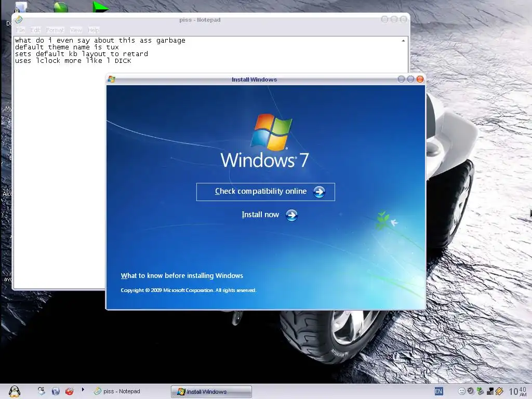Maximize the Install Windows window
The height and width of the screenshot is (399, 532).
pyautogui.click(x=410, y=79)
